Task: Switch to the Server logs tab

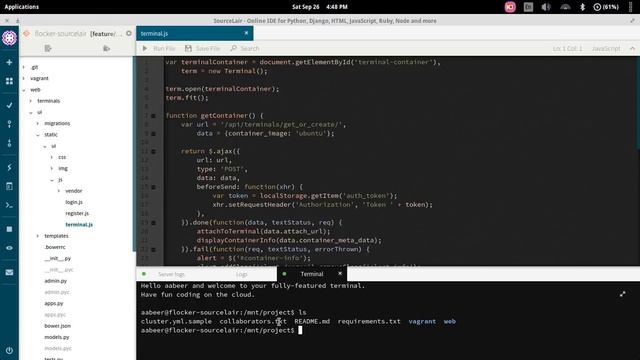Action: [x=171, y=274]
